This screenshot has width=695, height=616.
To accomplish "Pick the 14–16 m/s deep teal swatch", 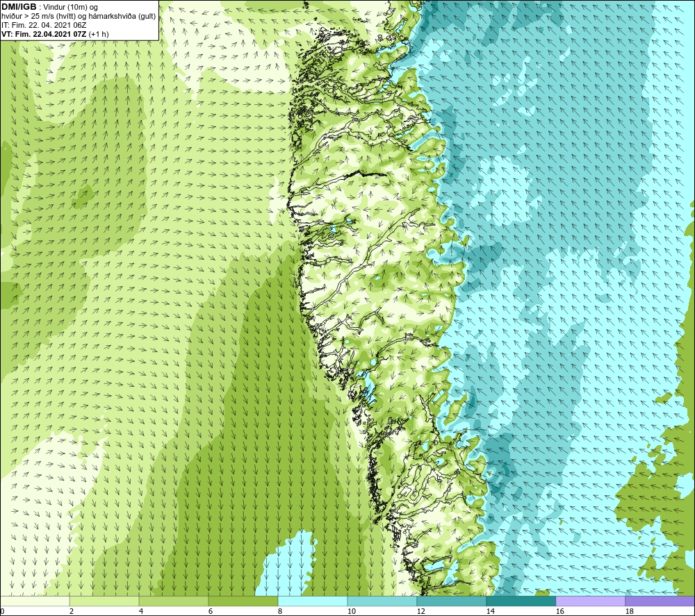I will point(521,601).
